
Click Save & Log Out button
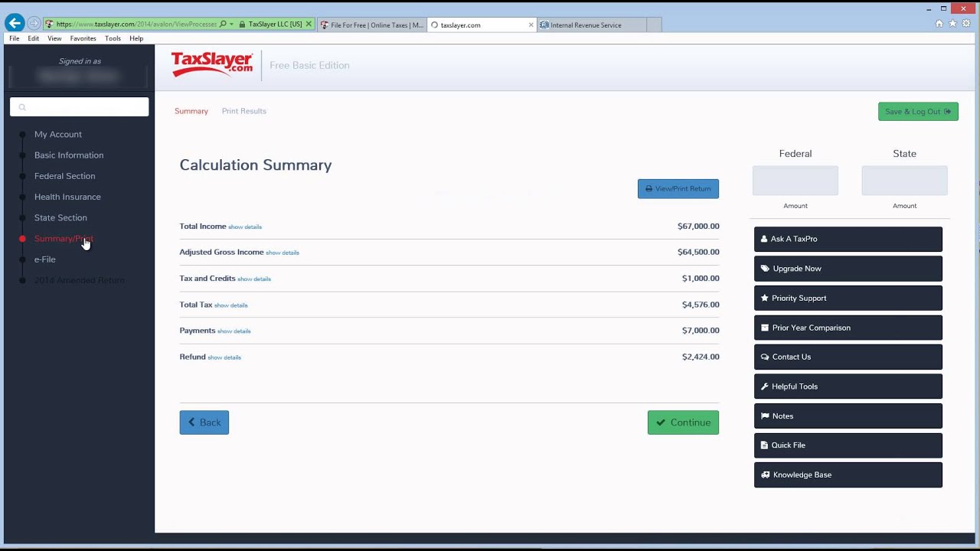coord(918,112)
